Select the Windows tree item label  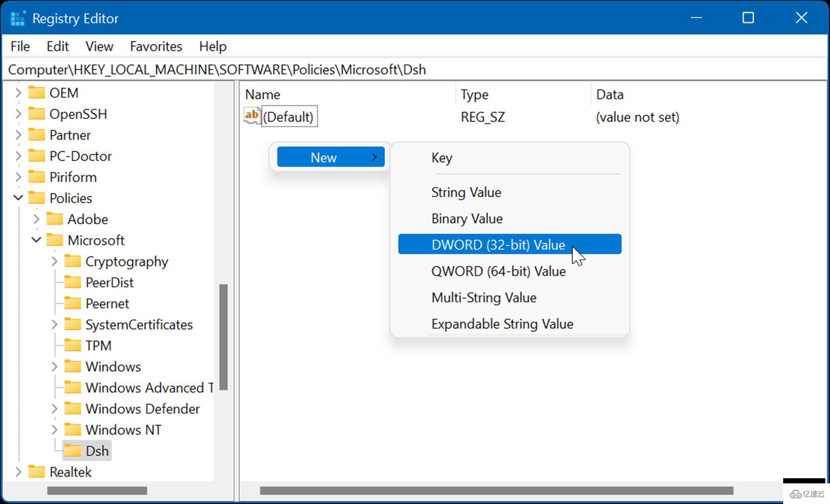tap(113, 366)
